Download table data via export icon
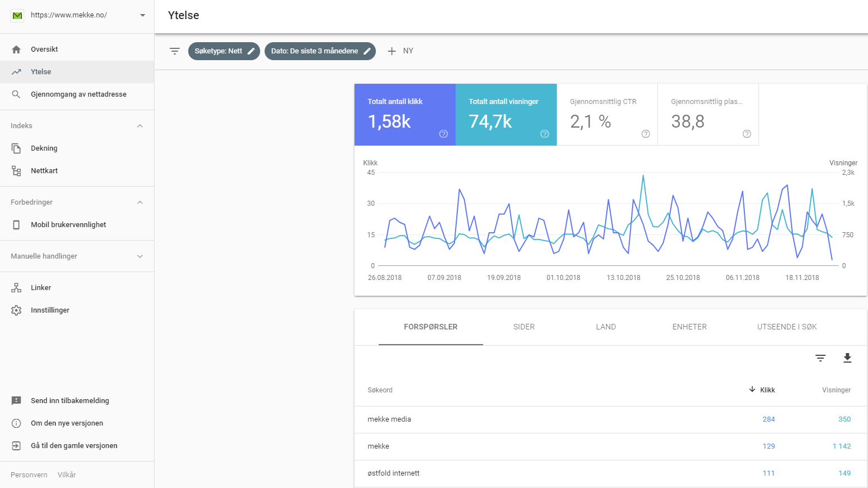This screenshot has width=868, height=488. pos(847,358)
